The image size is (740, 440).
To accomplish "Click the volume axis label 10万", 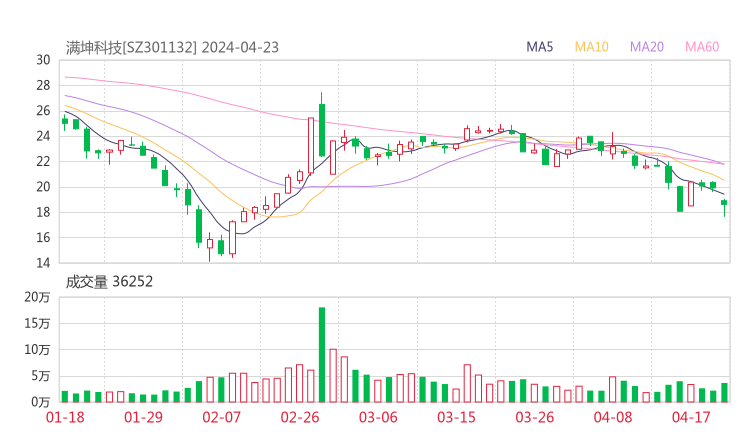I will [x=37, y=350].
